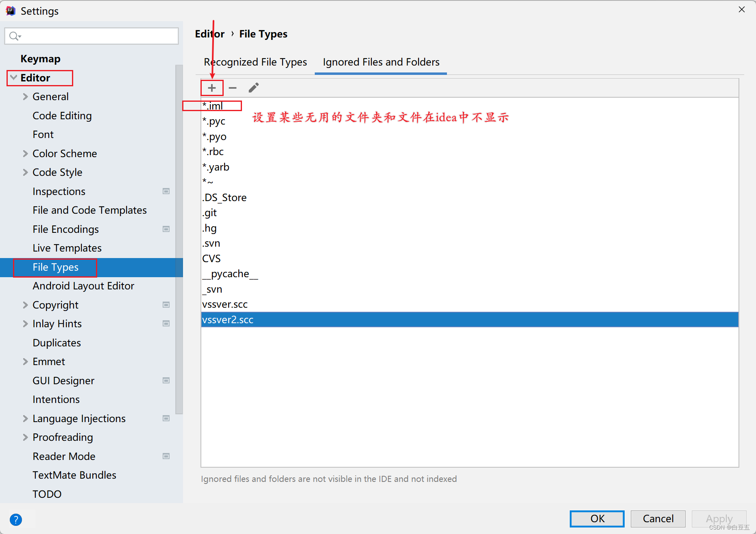Open Intentions settings
This screenshot has width=756, height=534.
click(x=56, y=399)
